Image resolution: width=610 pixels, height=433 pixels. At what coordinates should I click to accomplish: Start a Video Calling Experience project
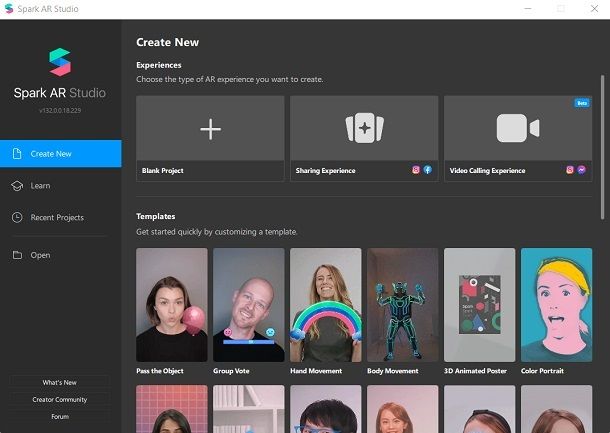point(518,138)
